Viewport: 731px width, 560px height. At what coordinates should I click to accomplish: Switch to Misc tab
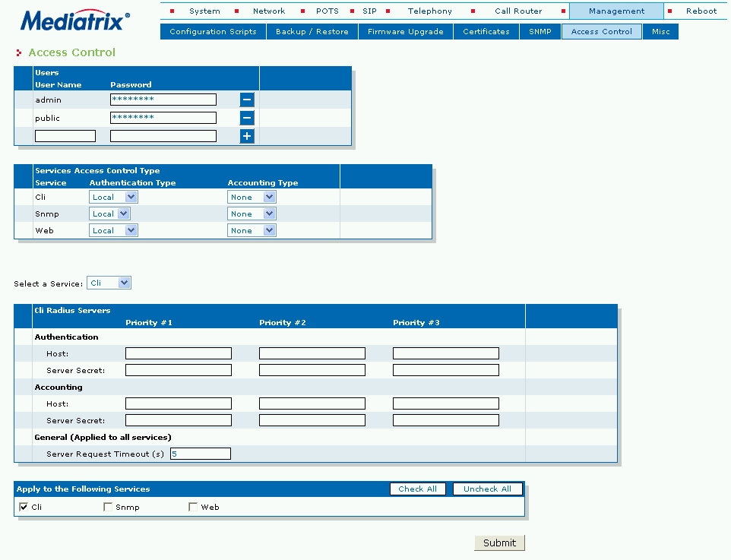(660, 32)
